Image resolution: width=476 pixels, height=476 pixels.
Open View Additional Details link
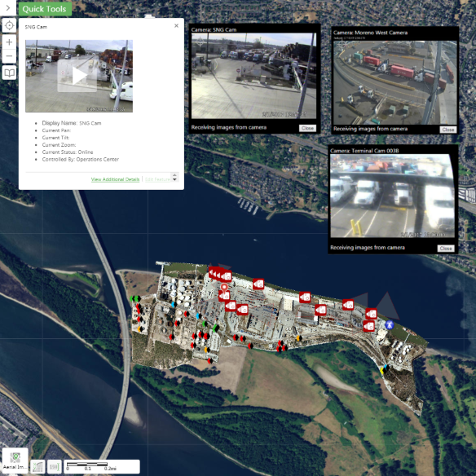[x=115, y=179]
